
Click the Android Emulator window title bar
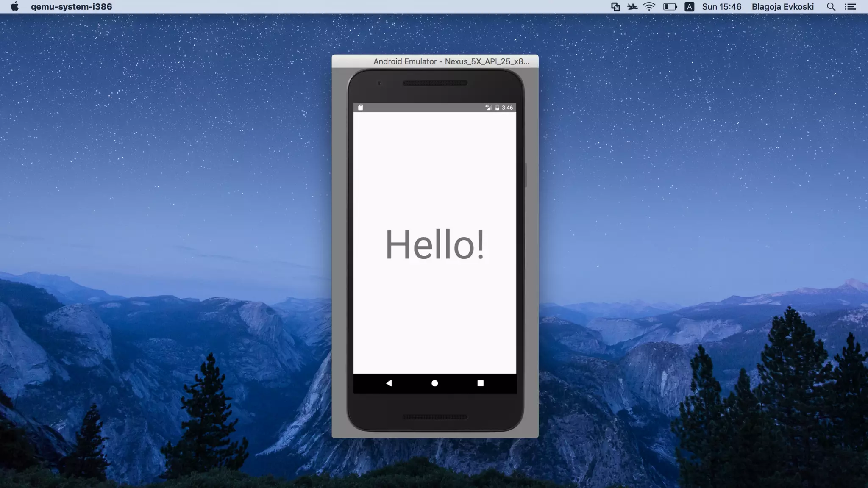pyautogui.click(x=435, y=61)
